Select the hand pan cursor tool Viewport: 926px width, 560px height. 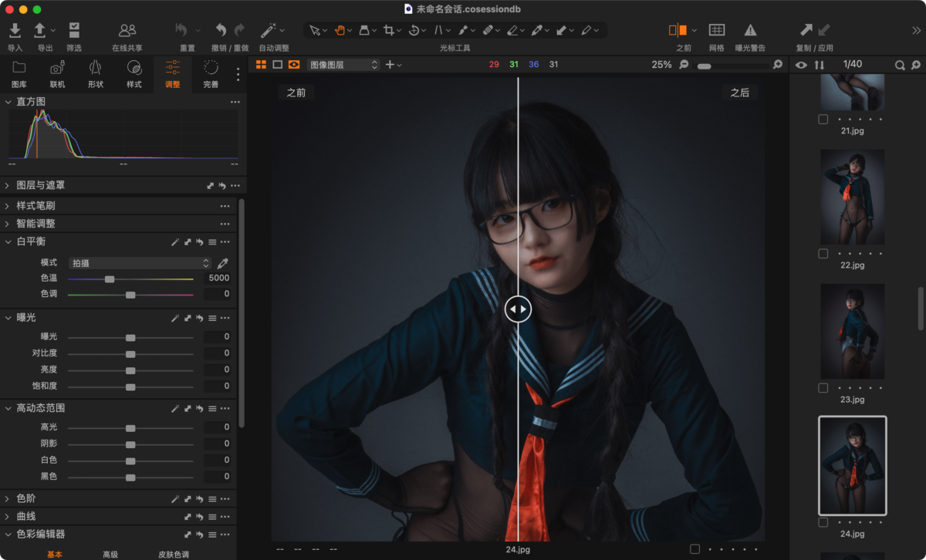click(340, 30)
